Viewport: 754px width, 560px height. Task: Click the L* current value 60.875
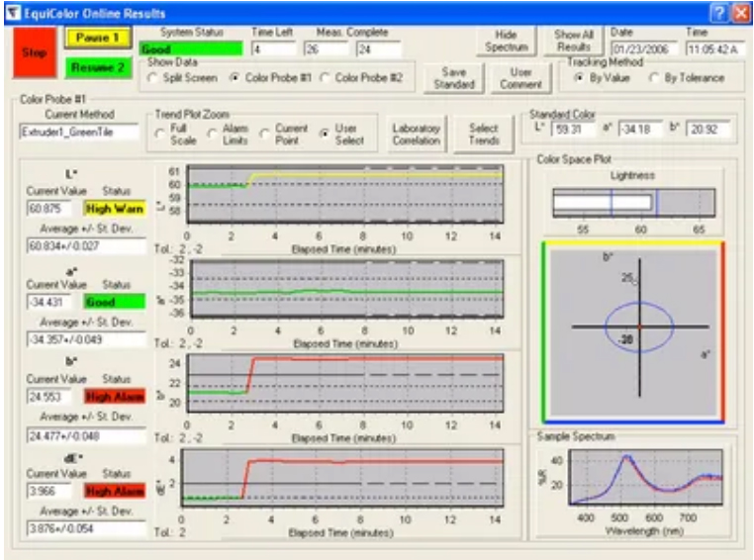pyautogui.click(x=49, y=209)
